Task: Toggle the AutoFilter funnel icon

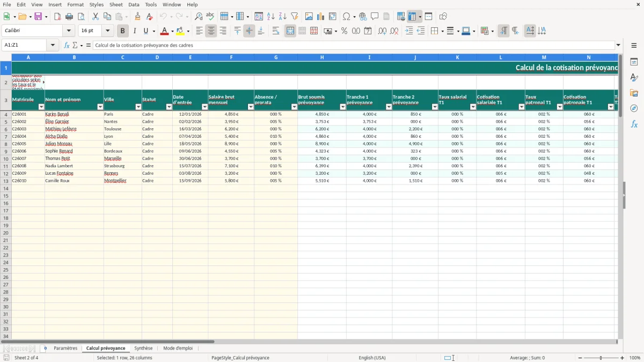Action: point(295,17)
